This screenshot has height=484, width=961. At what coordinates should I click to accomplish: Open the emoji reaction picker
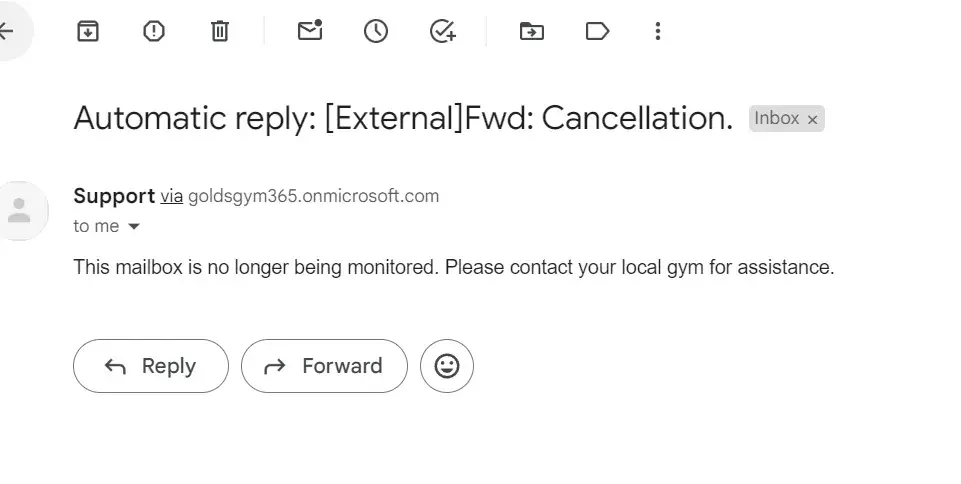(x=447, y=366)
